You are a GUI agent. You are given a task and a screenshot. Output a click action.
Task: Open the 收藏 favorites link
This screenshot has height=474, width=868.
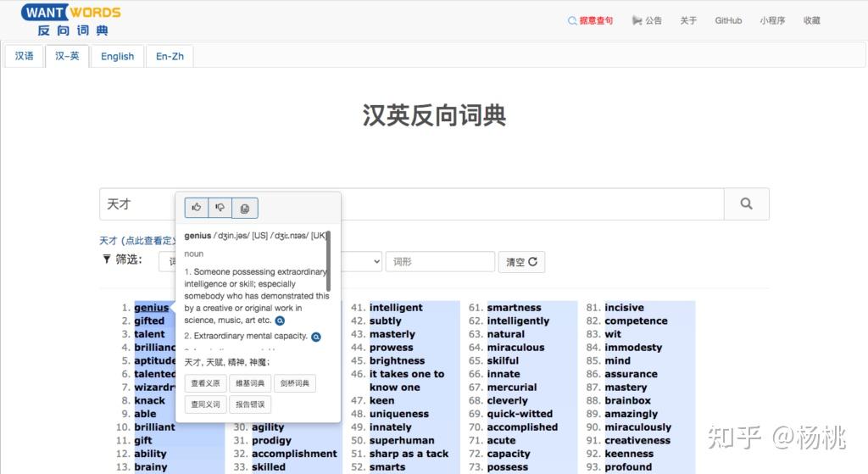pyautogui.click(x=811, y=20)
